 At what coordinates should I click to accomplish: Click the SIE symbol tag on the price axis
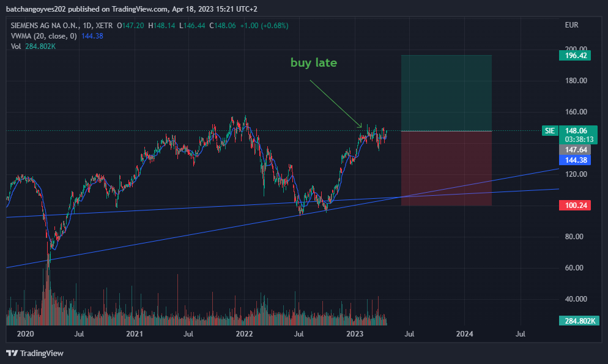(550, 131)
